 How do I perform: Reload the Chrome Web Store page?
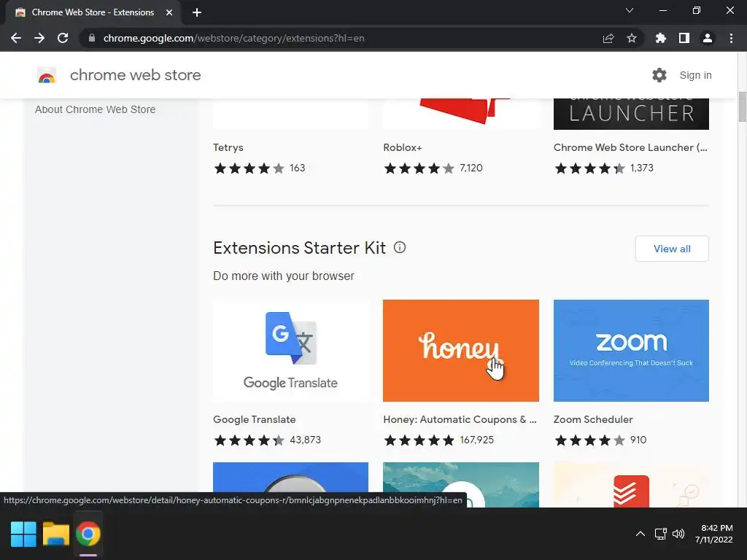(63, 38)
